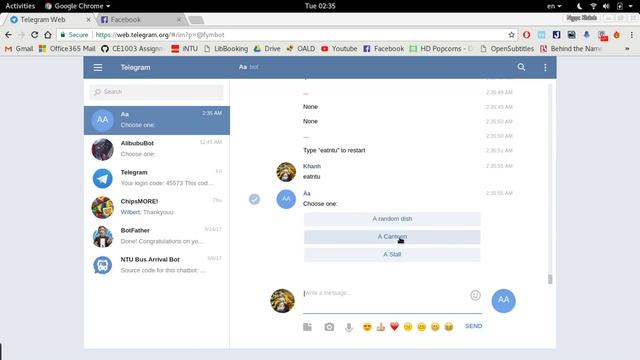Open the Opera extension icon

(527, 35)
